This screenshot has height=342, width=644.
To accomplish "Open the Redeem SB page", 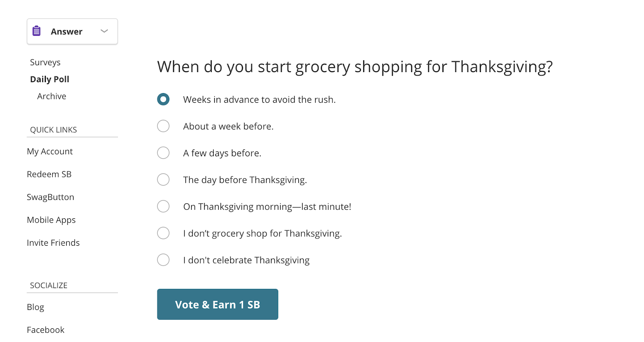I will 49,174.
